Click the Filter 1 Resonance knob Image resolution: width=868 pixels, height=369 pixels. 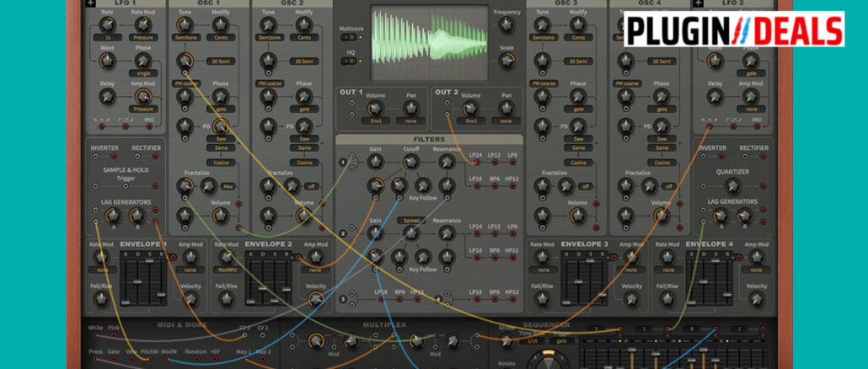coord(447,162)
